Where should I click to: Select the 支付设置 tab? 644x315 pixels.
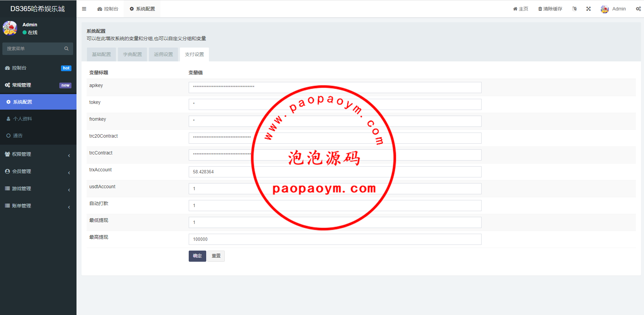pyautogui.click(x=194, y=54)
